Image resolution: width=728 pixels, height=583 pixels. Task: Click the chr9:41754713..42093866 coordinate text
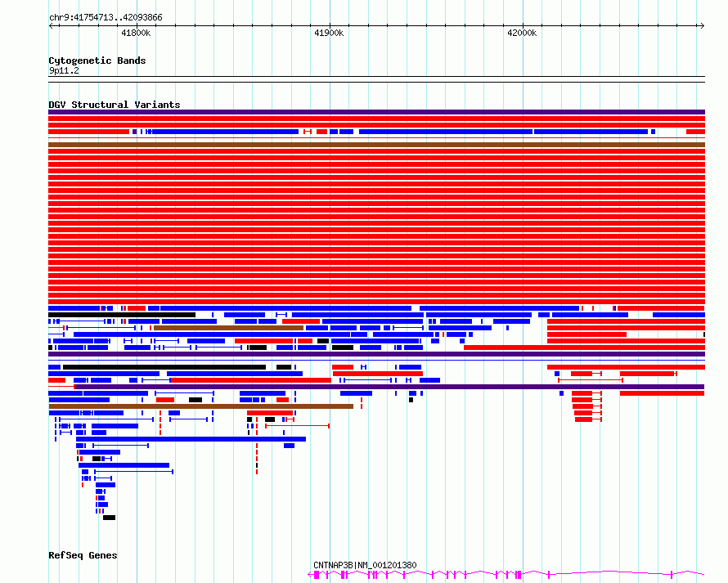[106, 17]
